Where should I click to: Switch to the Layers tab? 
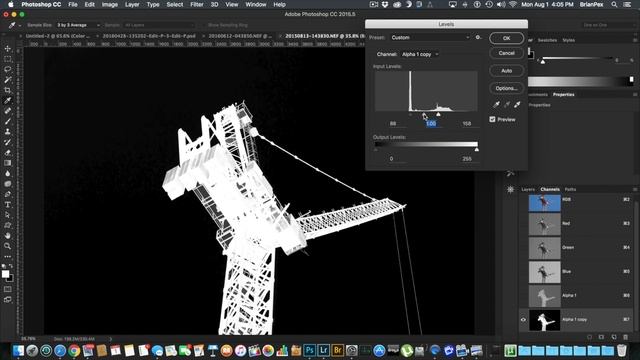[528, 189]
